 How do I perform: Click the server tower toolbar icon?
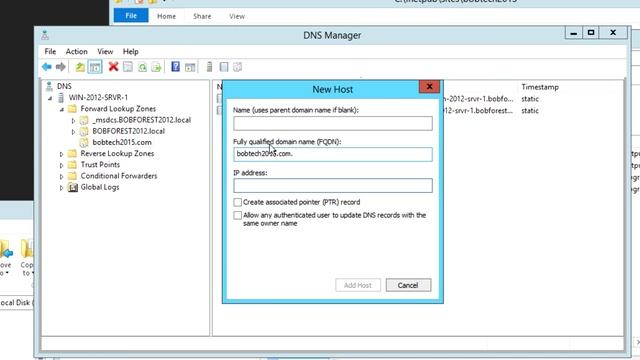coord(209,67)
